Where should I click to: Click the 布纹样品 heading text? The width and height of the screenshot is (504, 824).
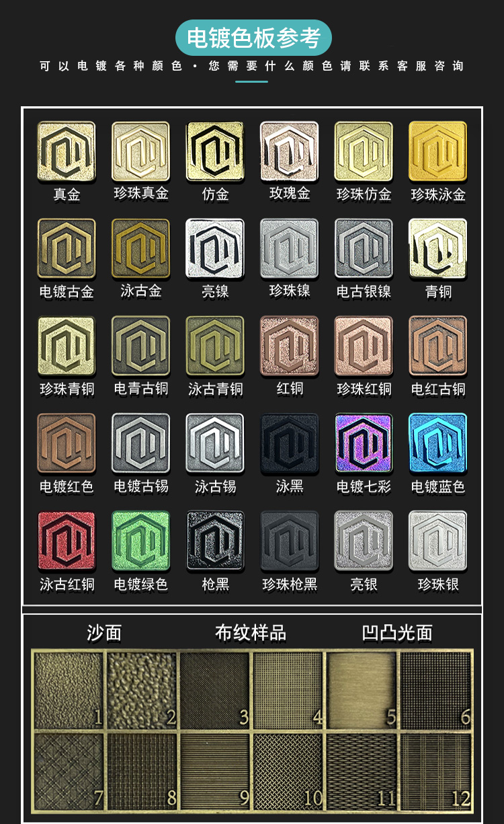point(251,633)
